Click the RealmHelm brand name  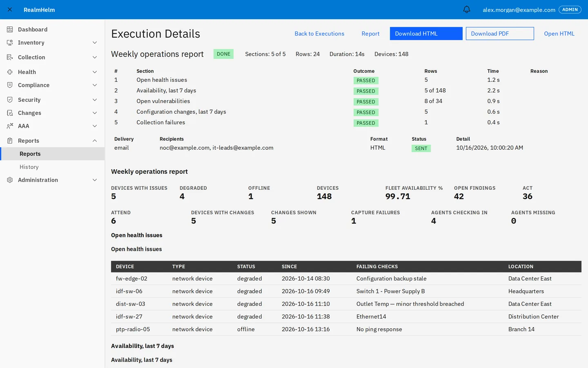pos(39,10)
